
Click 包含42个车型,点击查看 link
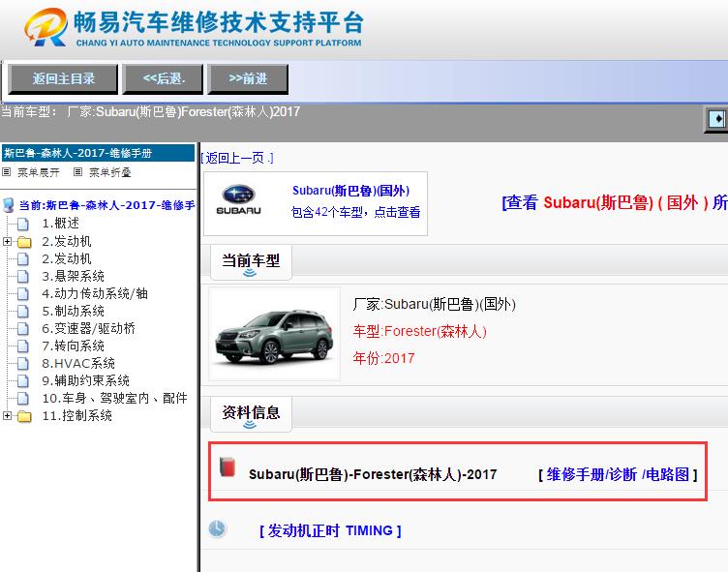[355, 212]
